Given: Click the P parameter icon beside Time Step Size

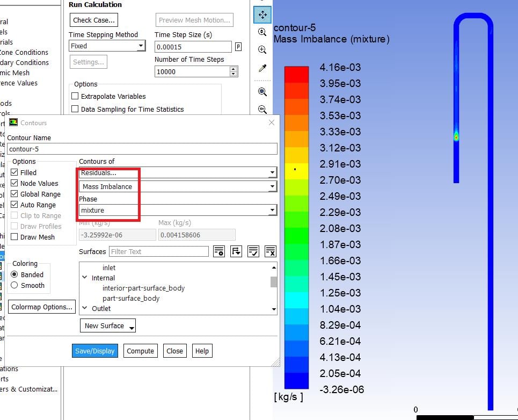Looking at the screenshot, I should click(238, 47).
